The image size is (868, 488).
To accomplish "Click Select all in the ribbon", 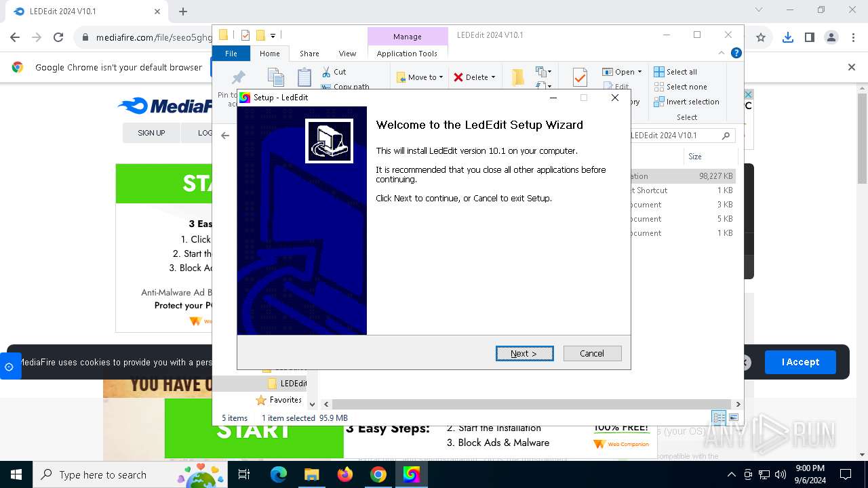I will tap(675, 72).
